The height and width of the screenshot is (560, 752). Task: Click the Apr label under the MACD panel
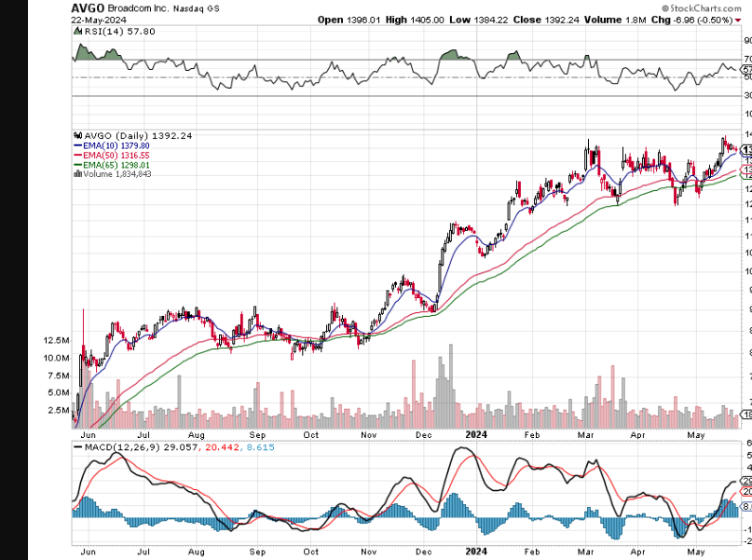(637, 552)
